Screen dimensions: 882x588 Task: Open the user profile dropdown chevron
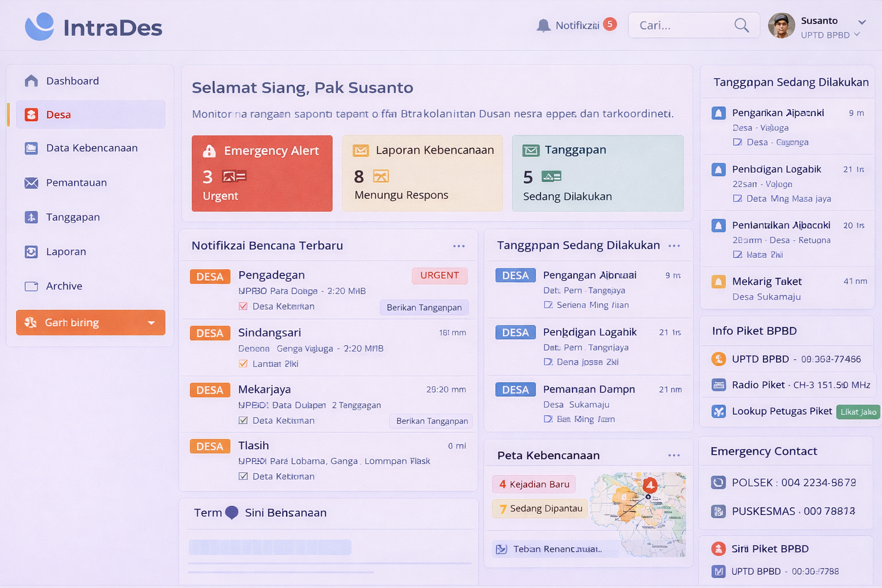coord(861,22)
